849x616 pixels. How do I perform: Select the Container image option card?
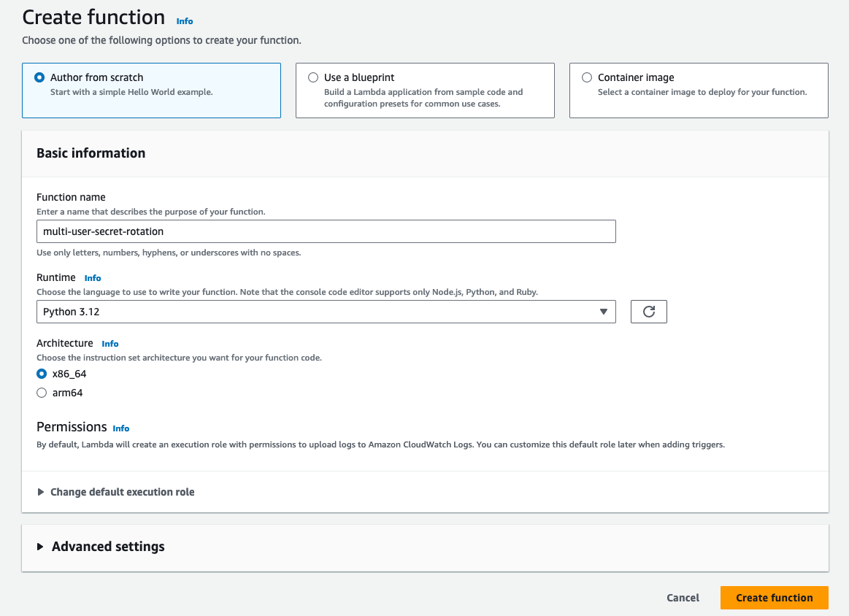point(698,91)
